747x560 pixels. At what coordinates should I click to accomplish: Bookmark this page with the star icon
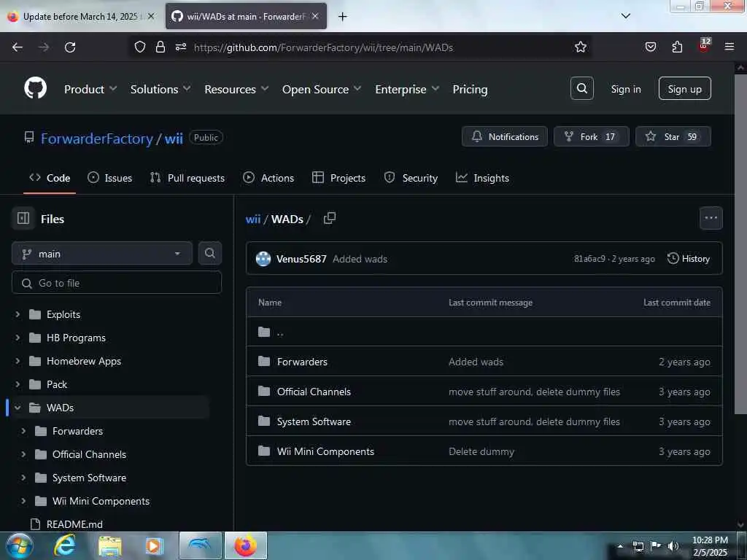click(580, 47)
